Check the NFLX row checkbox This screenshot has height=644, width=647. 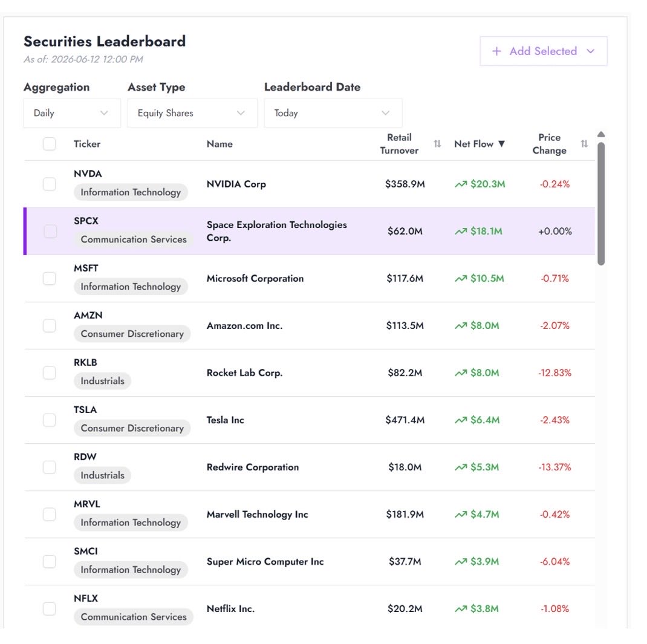click(49, 609)
